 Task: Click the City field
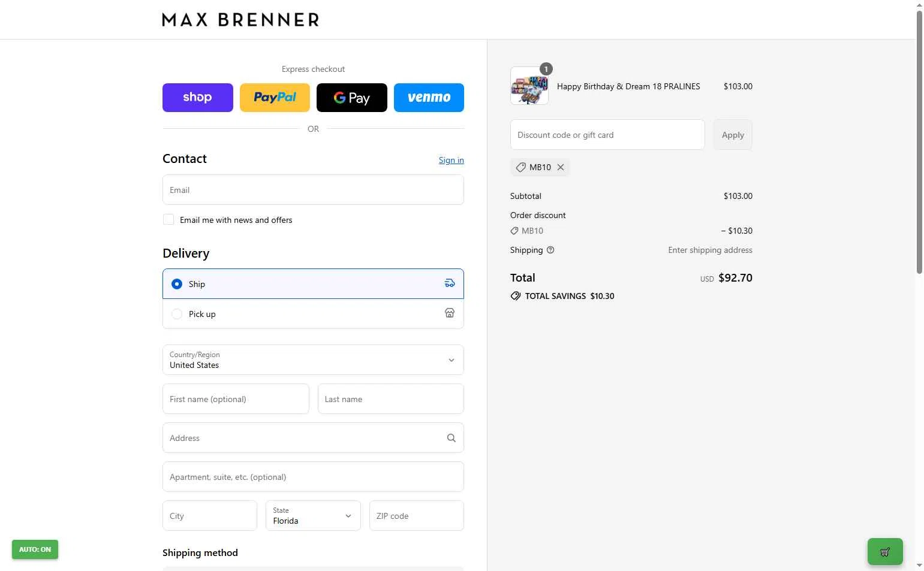pos(210,516)
